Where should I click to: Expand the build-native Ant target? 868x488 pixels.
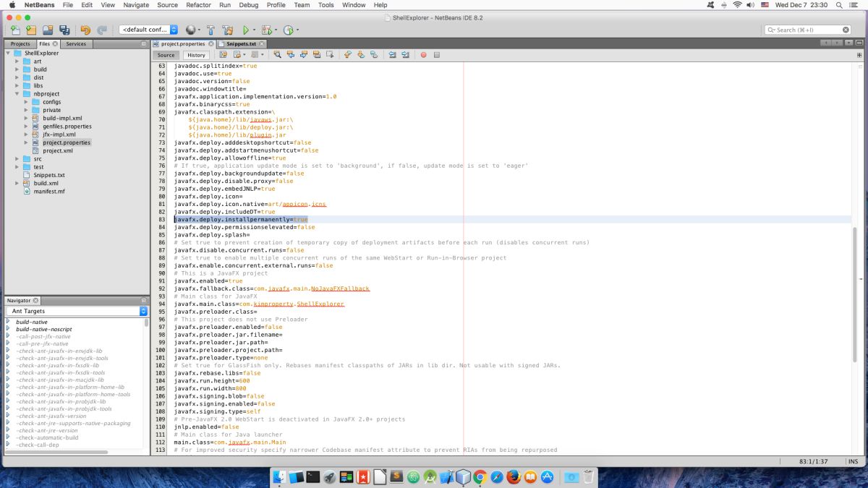coord(8,321)
